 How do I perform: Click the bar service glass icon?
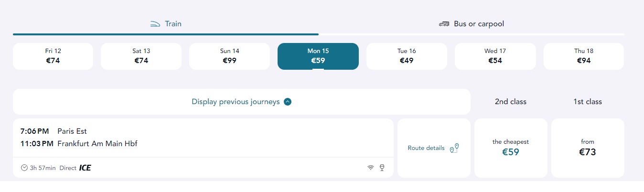(382, 168)
